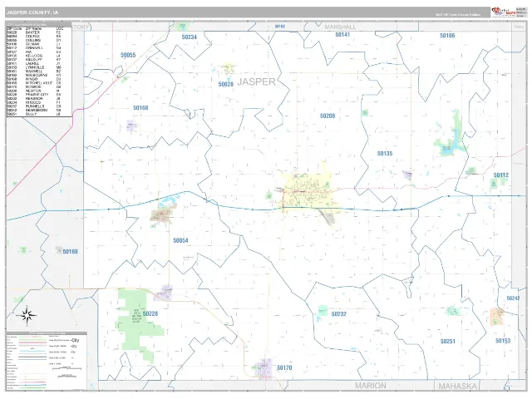The height and width of the screenshot is (399, 532).
Task: Click ZIP code 50135 label
Action: point(385,154)
